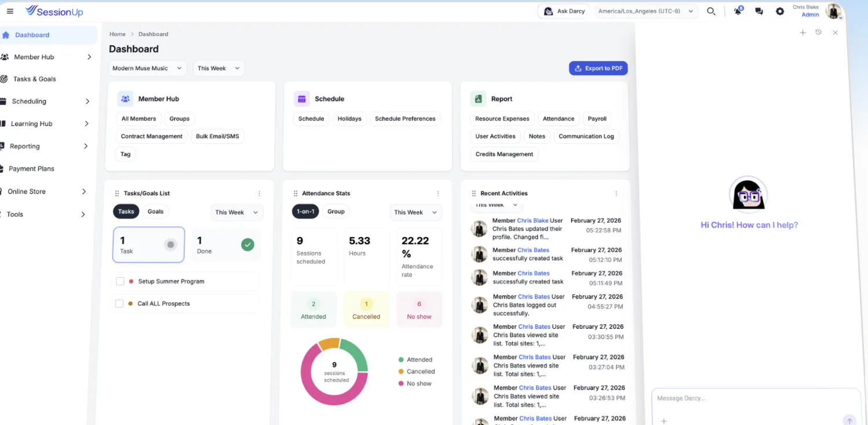Check the Setup Summer Program task
This screenshot has height=425, width=868.
tap(120, 281)
